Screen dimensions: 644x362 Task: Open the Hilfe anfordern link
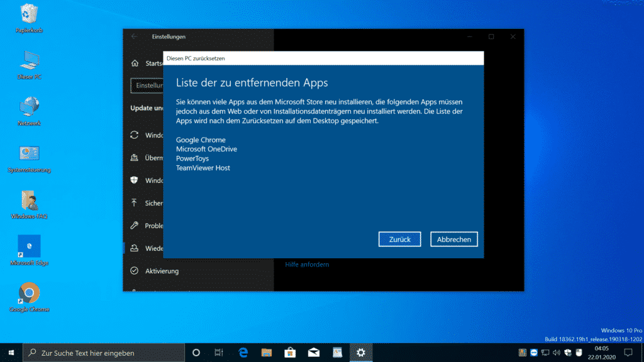(307, 265)
